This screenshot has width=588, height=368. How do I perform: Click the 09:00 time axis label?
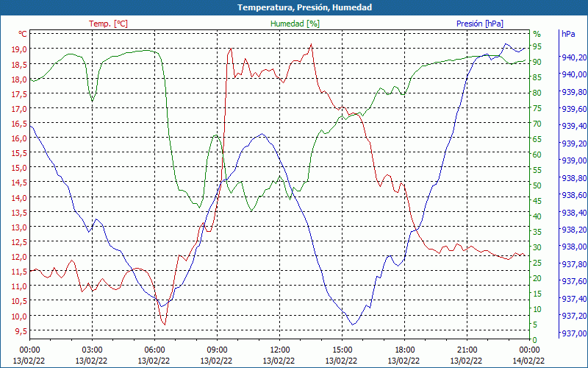(x=217, y=351)
